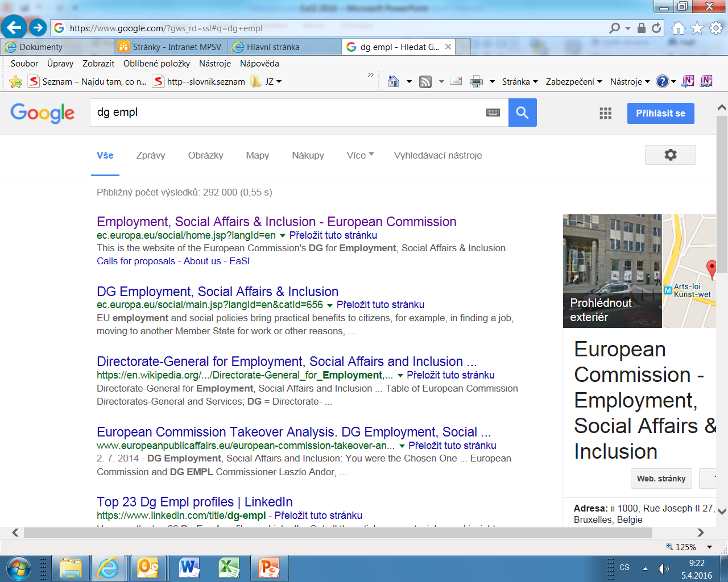This screenshot has height=582, width=728.
Task: Open the Stránka dropdown menu
Action: coord(520,82)
